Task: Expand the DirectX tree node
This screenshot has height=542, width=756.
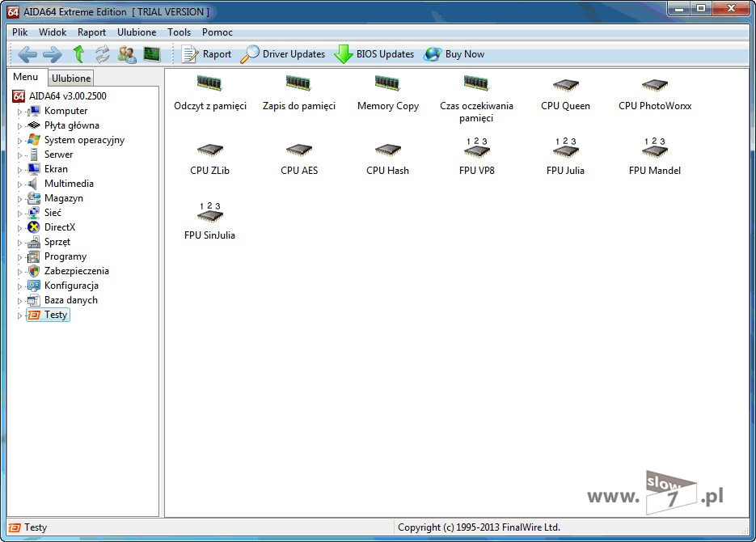Action: 19,228
